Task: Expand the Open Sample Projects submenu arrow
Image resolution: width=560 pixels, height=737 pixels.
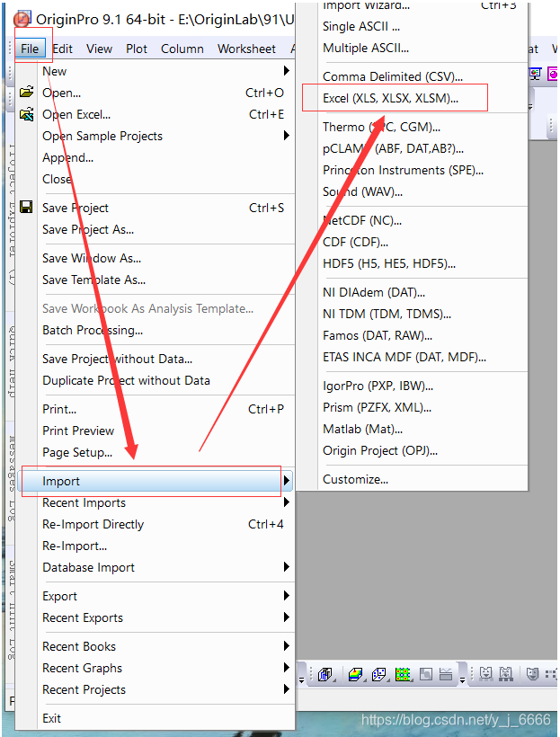Action: point(287,136)
